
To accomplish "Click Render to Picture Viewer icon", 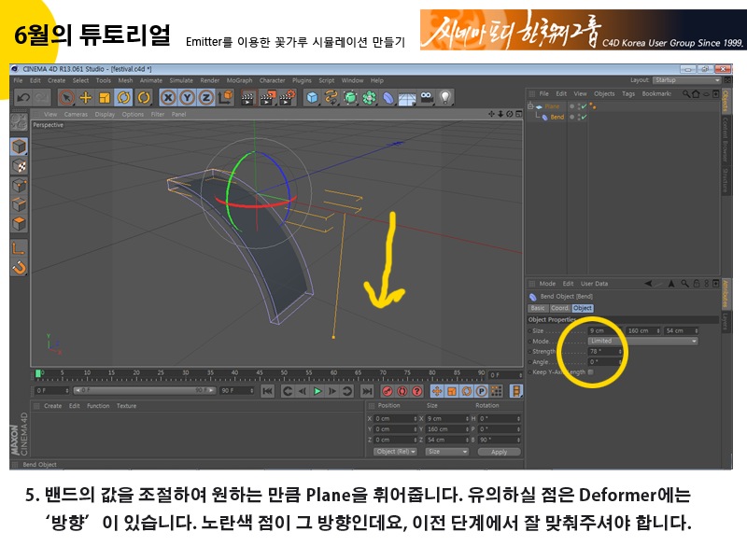I will [x=267, y=98].
